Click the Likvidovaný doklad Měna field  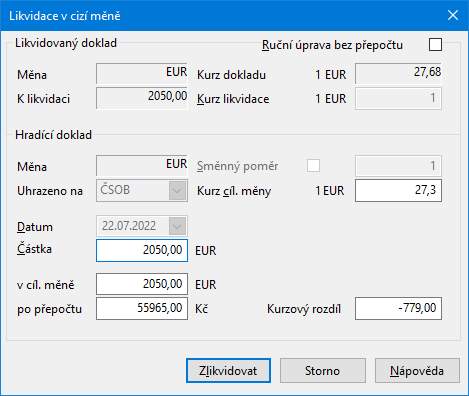142,73
